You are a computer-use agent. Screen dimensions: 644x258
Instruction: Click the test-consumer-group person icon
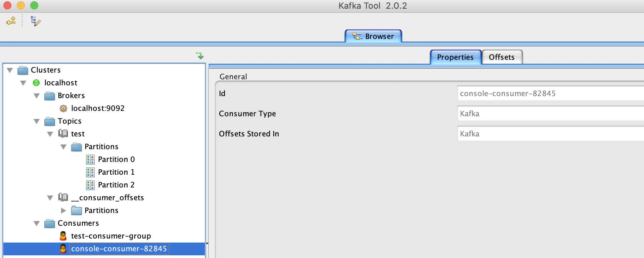pyautogui.click(x=63, y=236)
